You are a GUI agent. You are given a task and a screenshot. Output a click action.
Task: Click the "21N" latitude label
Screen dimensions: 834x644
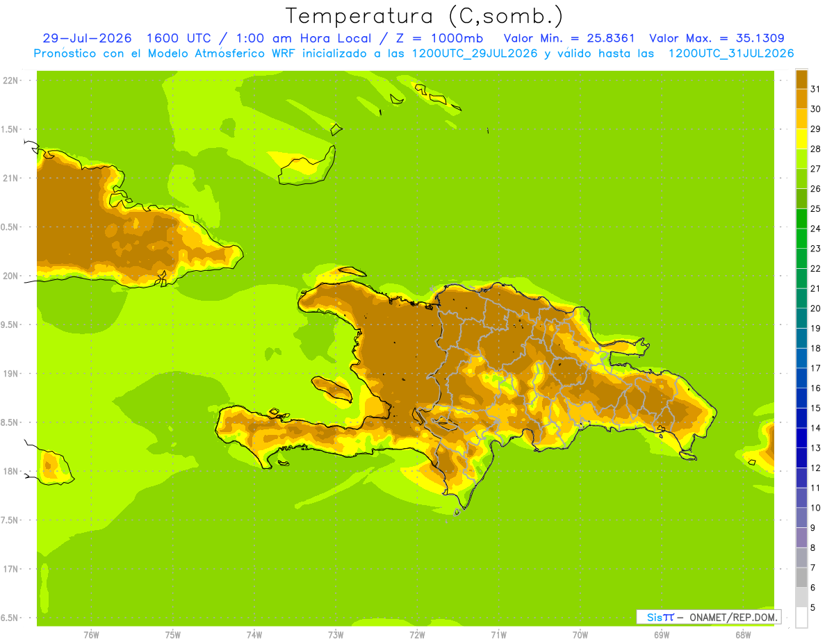click(x=10, y=178)
